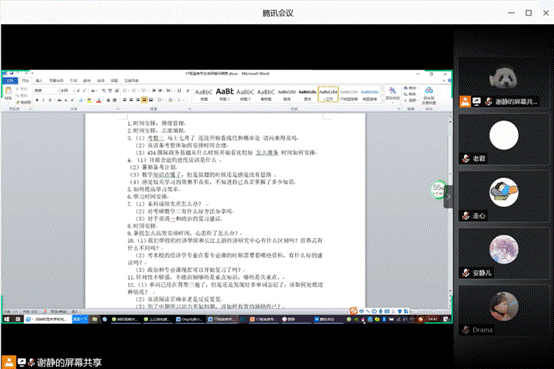Click the screen-share icon on panda tile

(477, 102)
